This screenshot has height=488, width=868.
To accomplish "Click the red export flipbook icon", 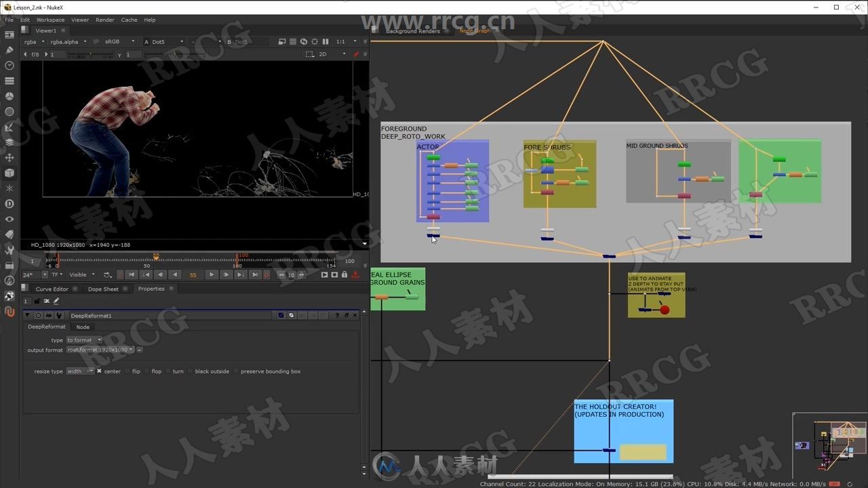I will click(x=355, y=274).
